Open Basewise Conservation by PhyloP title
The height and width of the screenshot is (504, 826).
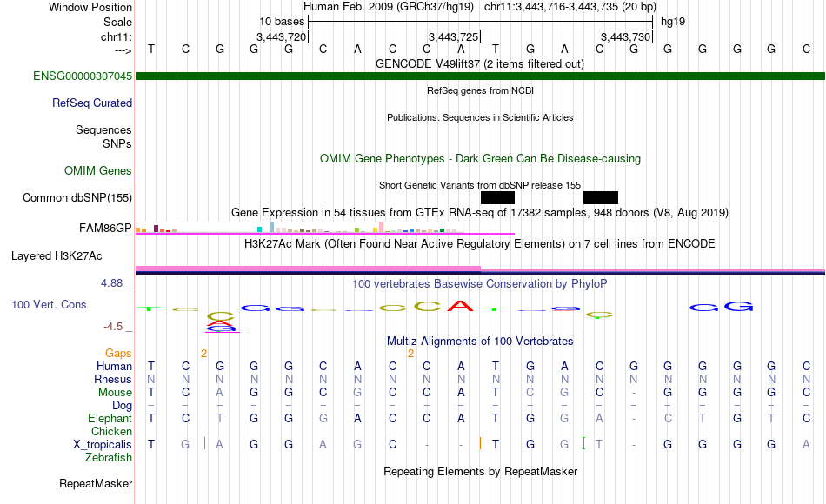click(480, 284)
